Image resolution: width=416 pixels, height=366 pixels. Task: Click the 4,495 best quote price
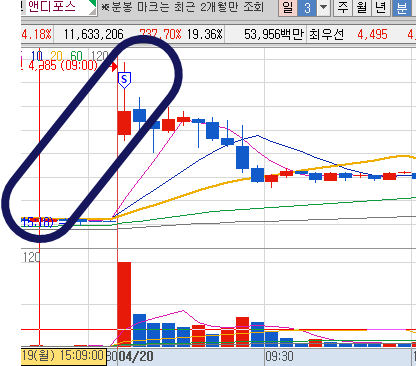[x=372, y=34]
